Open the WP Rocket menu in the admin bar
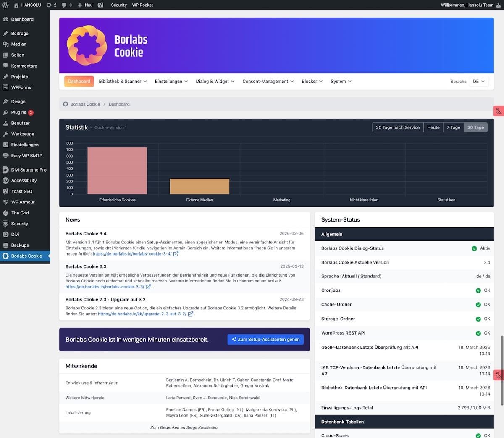The height and width of the screenshot is (438, 504). click(x=142, y=5)
